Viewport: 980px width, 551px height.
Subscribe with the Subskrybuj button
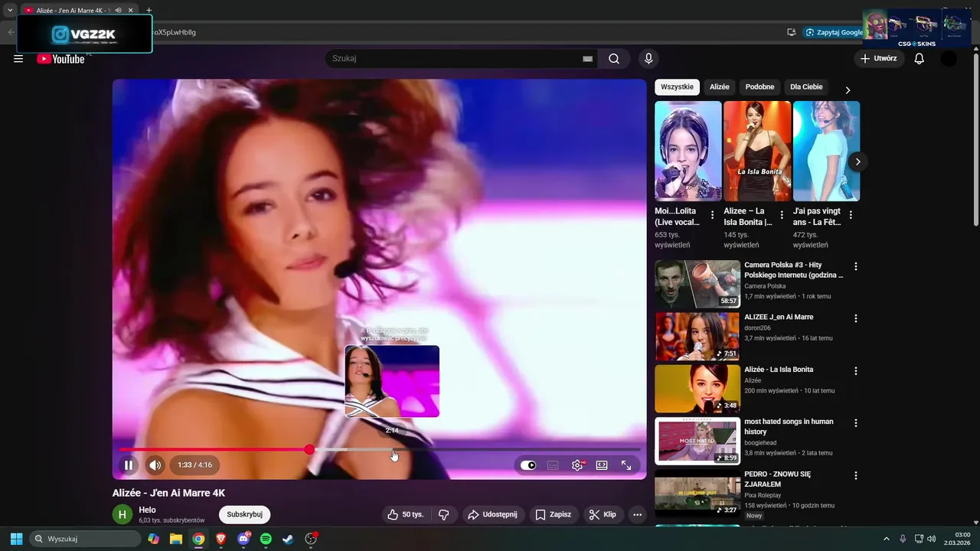pyautogui.click(x=245, y=514)
